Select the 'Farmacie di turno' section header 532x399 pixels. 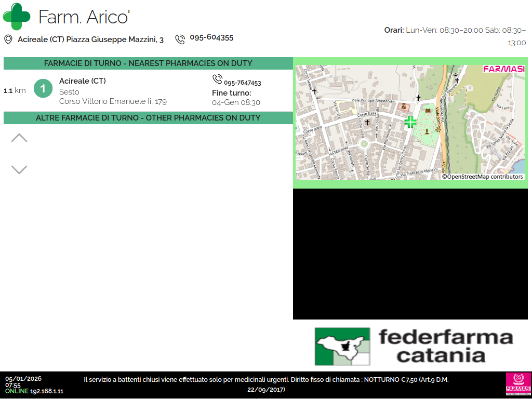[148, 63]
